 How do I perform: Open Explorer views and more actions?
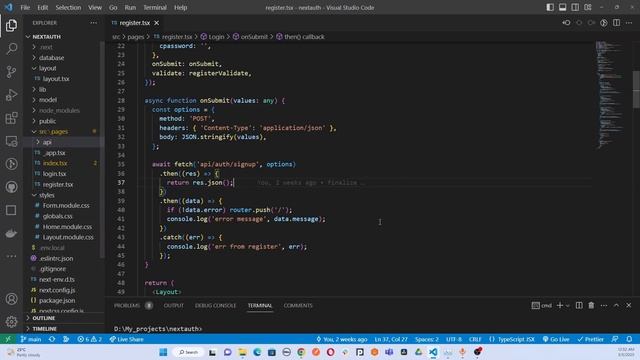(x=93, y=23)
